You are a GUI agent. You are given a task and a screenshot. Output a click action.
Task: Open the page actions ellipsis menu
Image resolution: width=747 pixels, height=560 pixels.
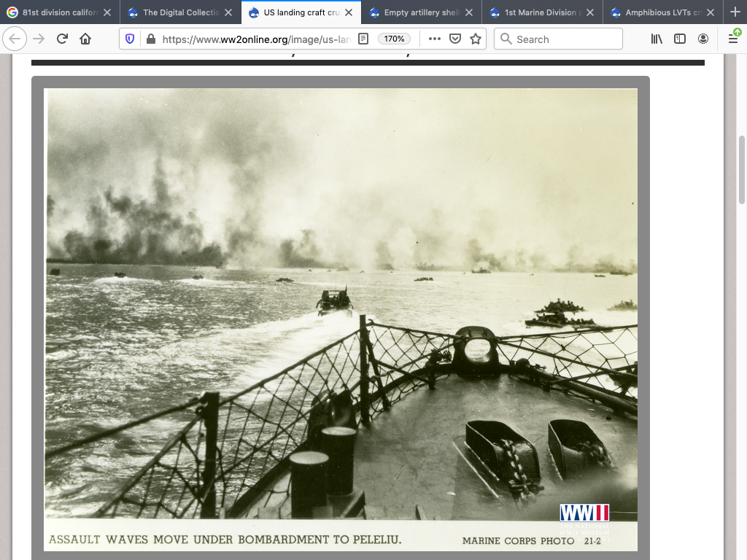(x=435, y=39)
